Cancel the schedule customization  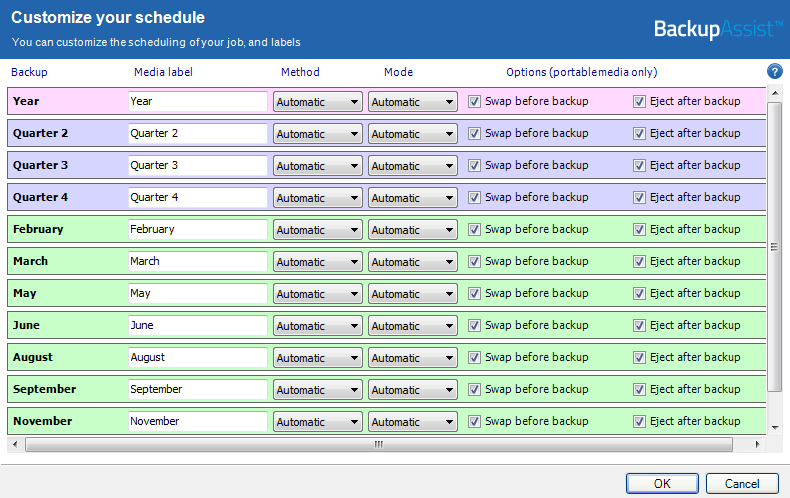741,484
